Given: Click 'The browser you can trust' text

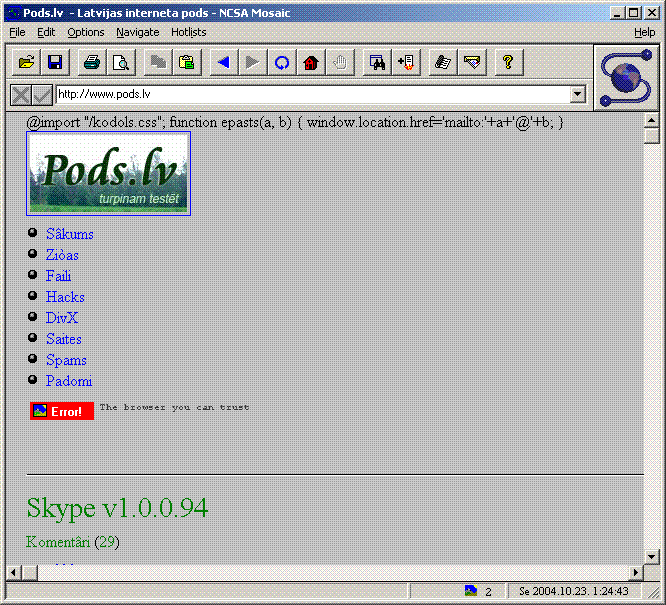Looking at the screenshot, I should click(x=174, y=407).
